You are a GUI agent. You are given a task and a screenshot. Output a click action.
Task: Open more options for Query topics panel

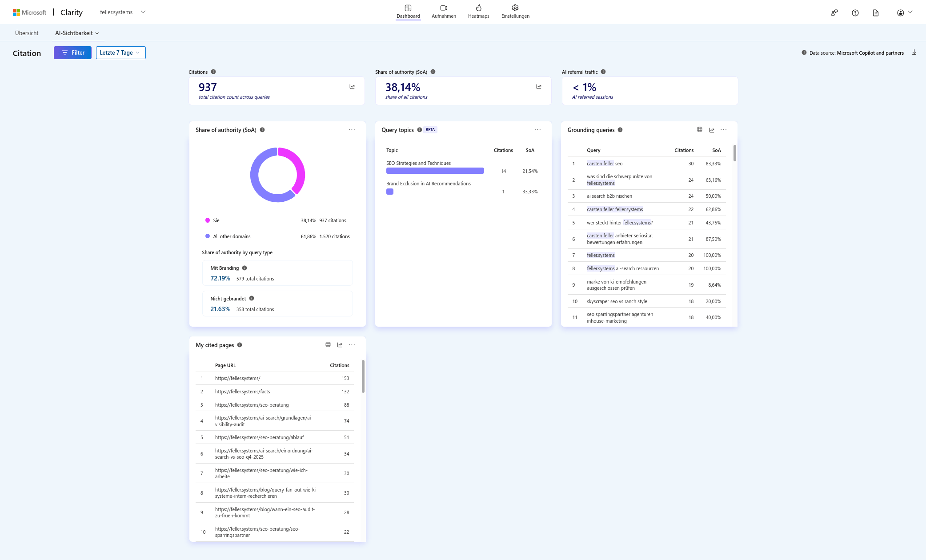click(537, 130)
